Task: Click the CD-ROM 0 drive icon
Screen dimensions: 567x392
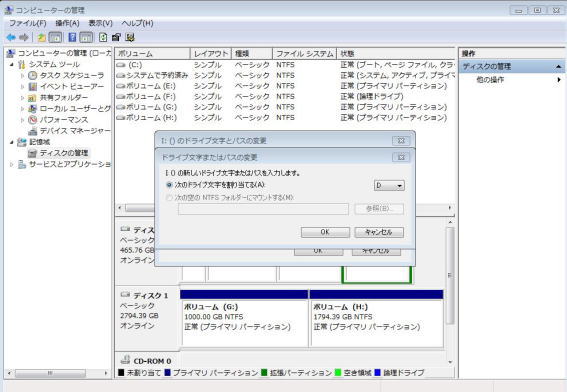Action: [x=125, y=360]
